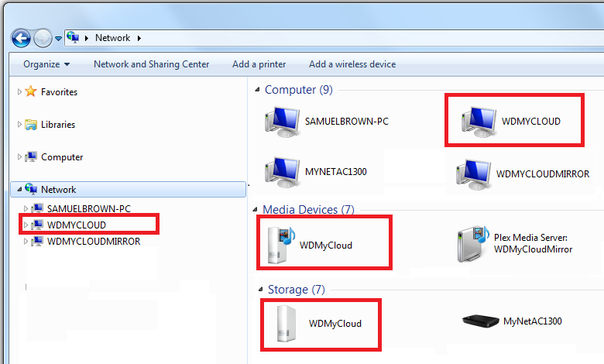Screen dimensions: 604x364
Task: Click WDMYCLOUDMIRROR label in Computer group
Action: (543, 174)
